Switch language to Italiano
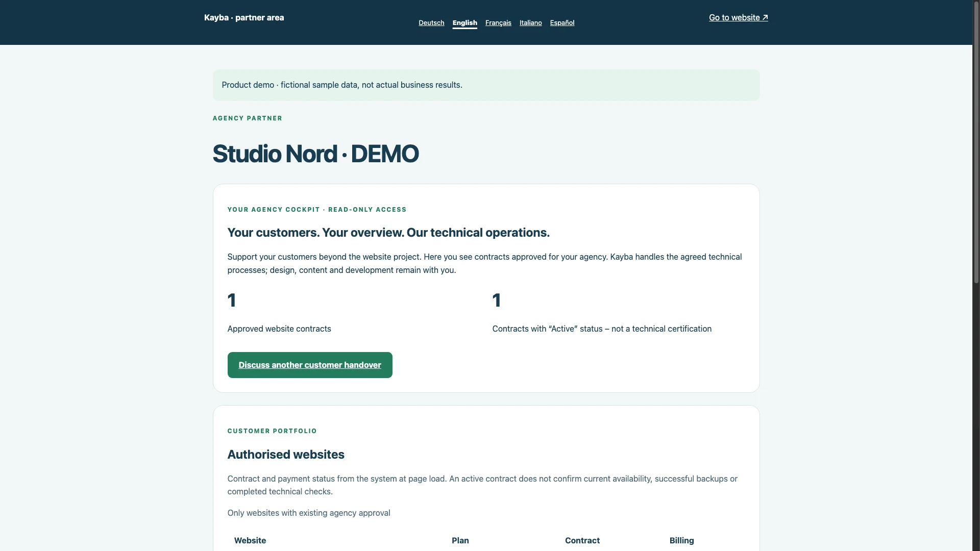The height and width of the screenshot is (551, 980). tap(530, 23)
